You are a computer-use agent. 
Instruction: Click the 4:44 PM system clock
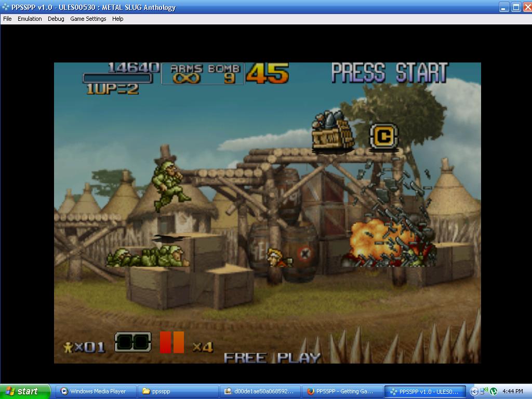click(512, 392)
